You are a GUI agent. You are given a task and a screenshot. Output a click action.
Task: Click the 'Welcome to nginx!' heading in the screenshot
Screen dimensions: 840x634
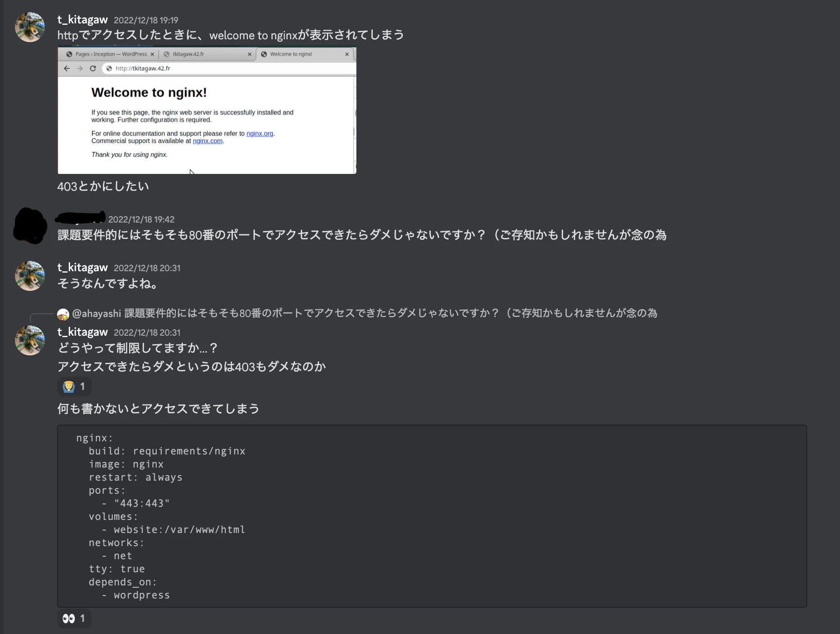point(149,93)
